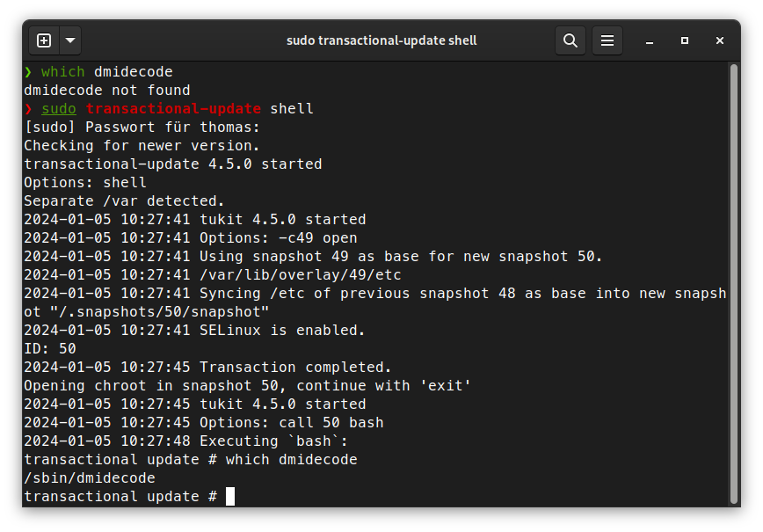Image resolution: width=763 pixels, height=532 pixels.
Task: Expand the new tab dropdown arrow
Action: tap(70, 40)
